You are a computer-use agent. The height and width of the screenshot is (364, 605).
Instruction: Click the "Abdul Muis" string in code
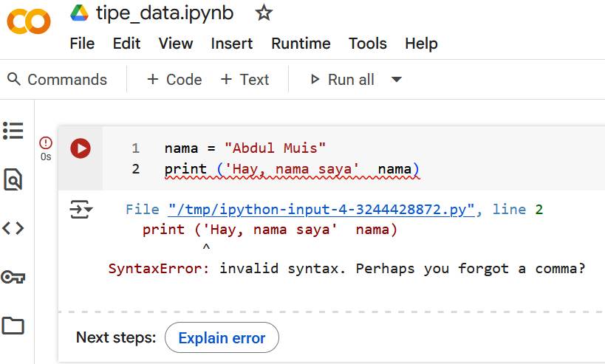point(275,148)
